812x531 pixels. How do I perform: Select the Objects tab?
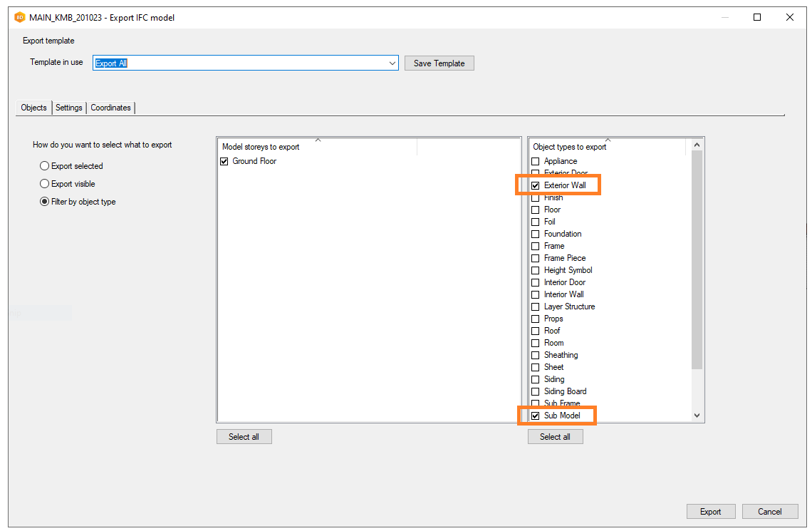click(33, 108)
